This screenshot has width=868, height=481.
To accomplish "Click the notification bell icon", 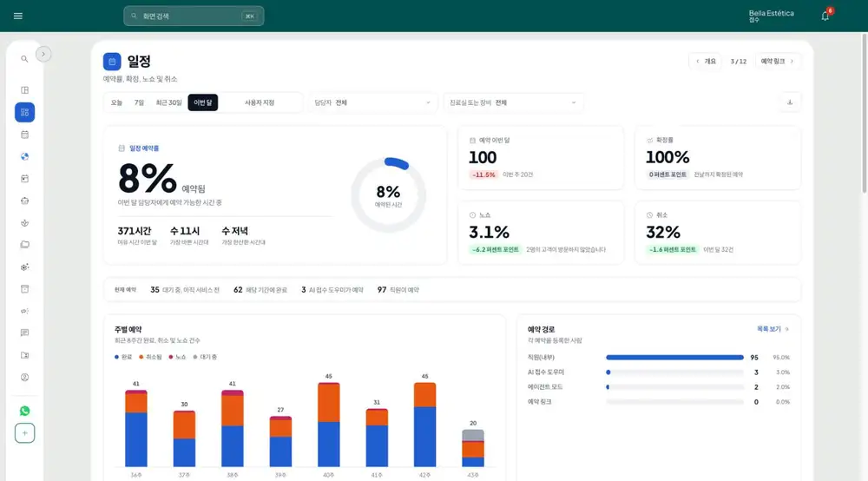I will [x=825, y=16].
